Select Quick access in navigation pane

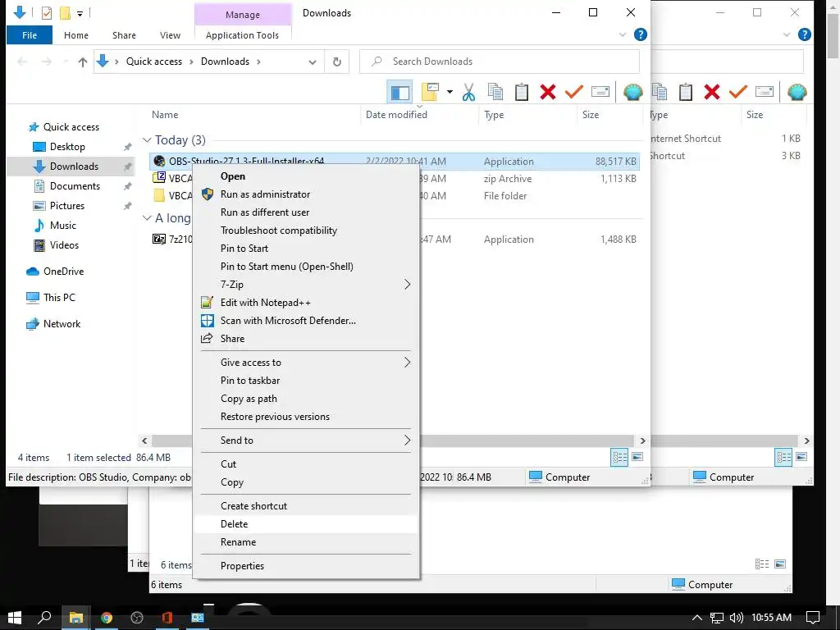point(71,127)
